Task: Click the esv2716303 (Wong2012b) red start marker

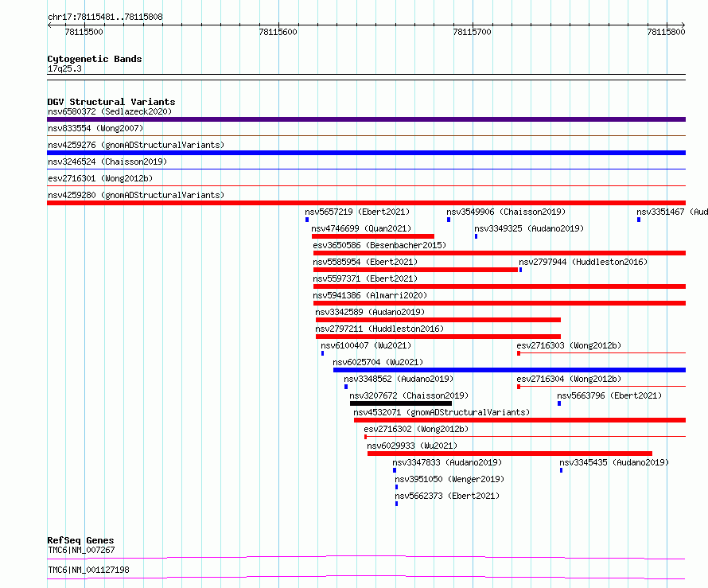Action: 519,353
